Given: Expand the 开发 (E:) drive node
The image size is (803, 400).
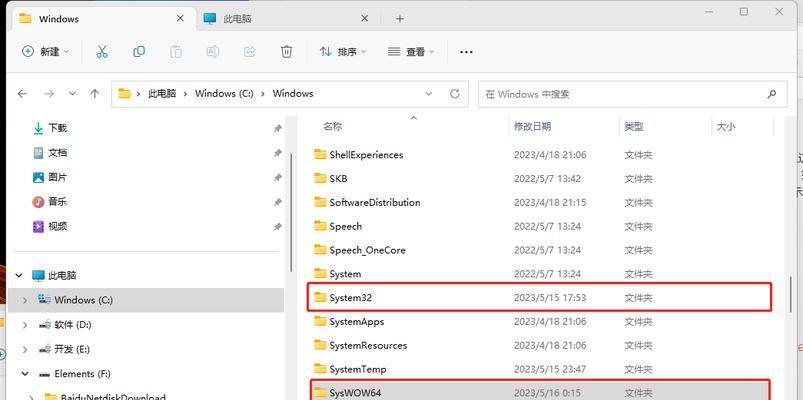Looking at the screenshot, I should (x=25, y=349).
